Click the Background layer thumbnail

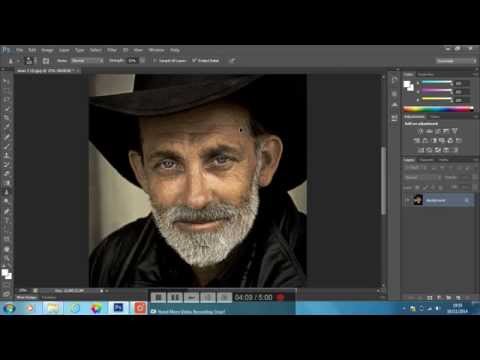coord(418,200)
